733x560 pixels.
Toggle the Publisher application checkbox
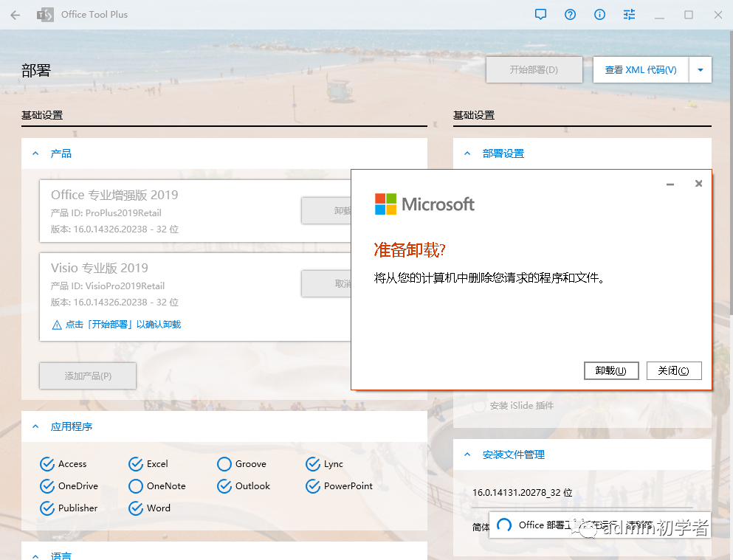pyautogui.click(x=47, y=508)
